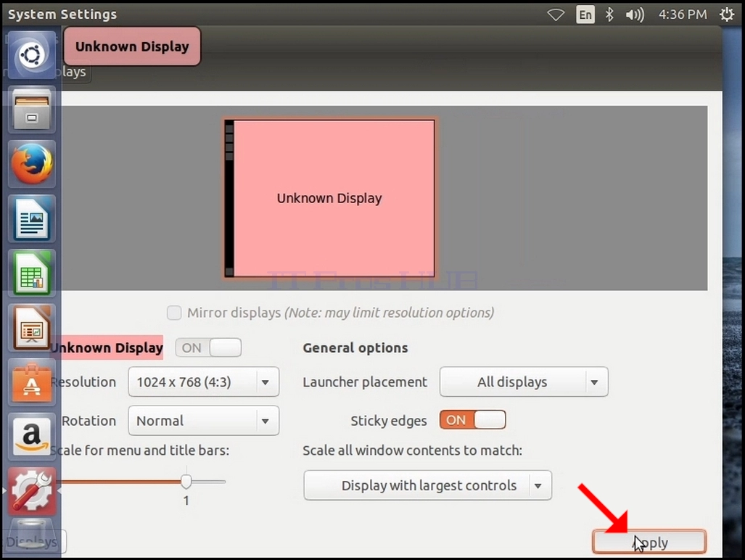Screen dimensions: 745x560
Task: Toggle the Unknown Display ON switch
Action: click(209, 347)
